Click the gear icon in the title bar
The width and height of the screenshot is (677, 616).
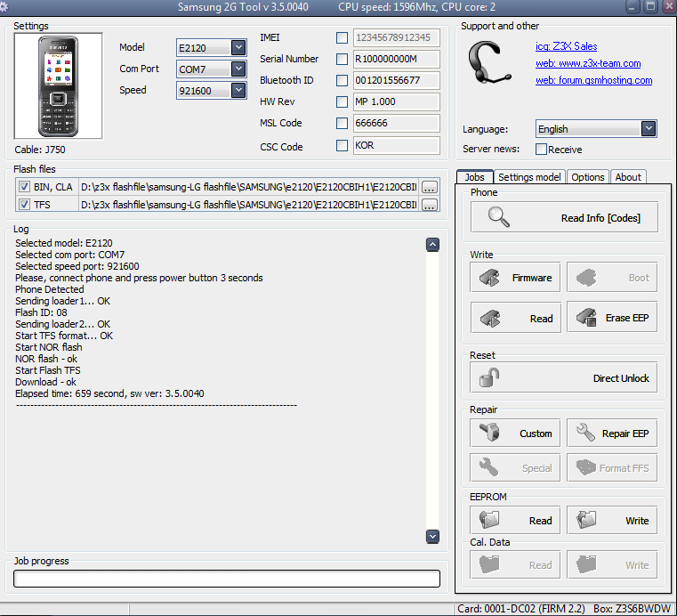coord(4,7)
